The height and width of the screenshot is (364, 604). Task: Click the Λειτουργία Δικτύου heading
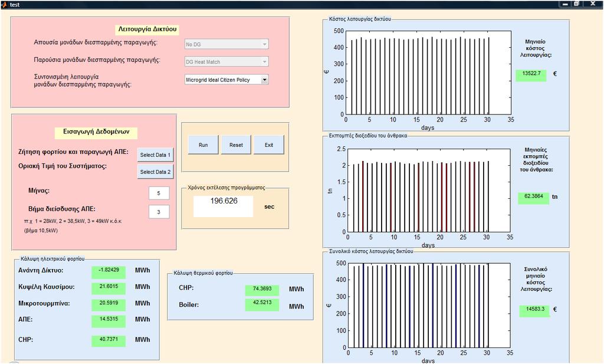(x=147, y=29)
